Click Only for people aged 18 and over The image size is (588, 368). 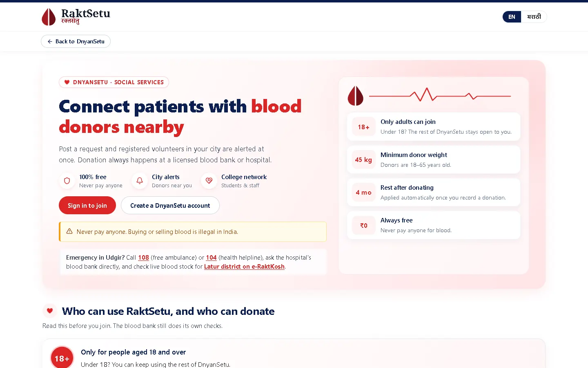click(133, 352)
